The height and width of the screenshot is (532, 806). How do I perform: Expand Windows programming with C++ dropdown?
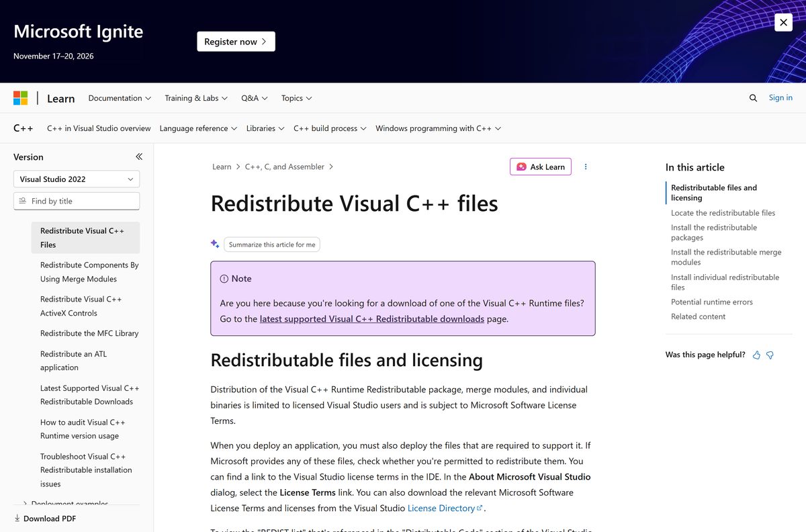(439, 128)
